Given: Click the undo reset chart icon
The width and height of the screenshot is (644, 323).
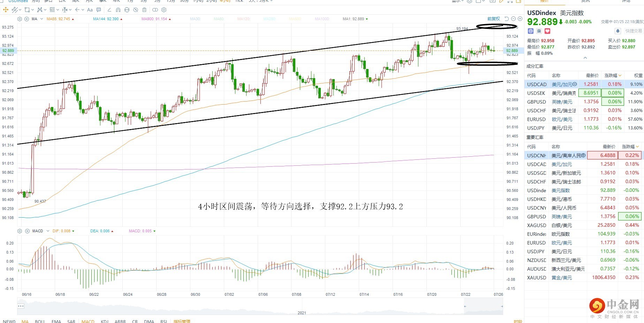Looking at the screenshot, I should click(507, 19).
